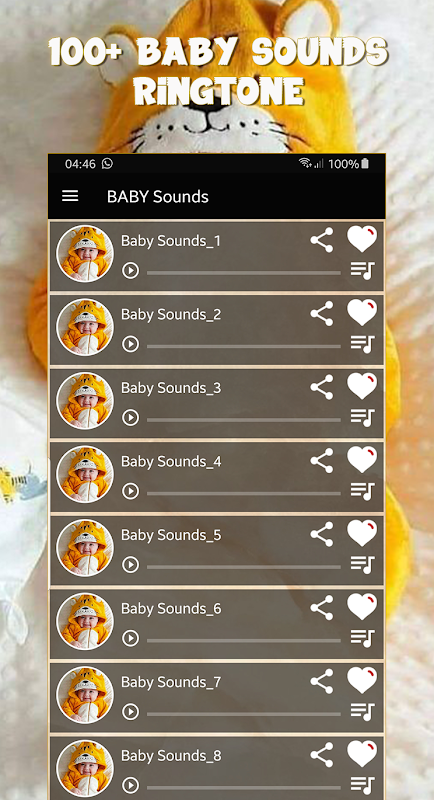Open playlist options for Baby Sounds_2

363,344
